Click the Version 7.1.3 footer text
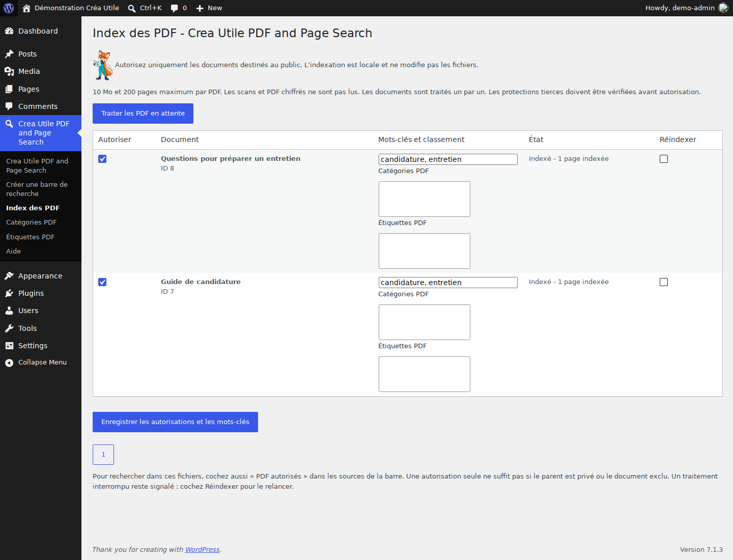Screen dimensions: 733x560 [x=701, y=550]
